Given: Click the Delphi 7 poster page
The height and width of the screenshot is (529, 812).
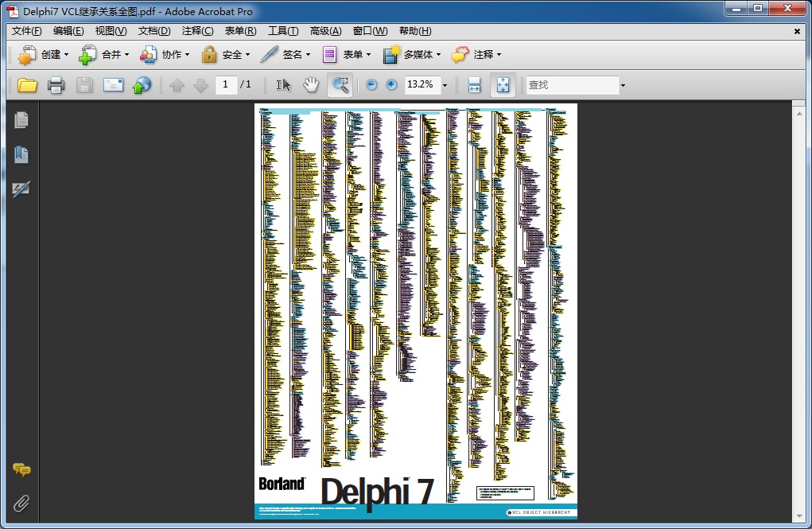Looking at the screenshot, I should (416, 311).
